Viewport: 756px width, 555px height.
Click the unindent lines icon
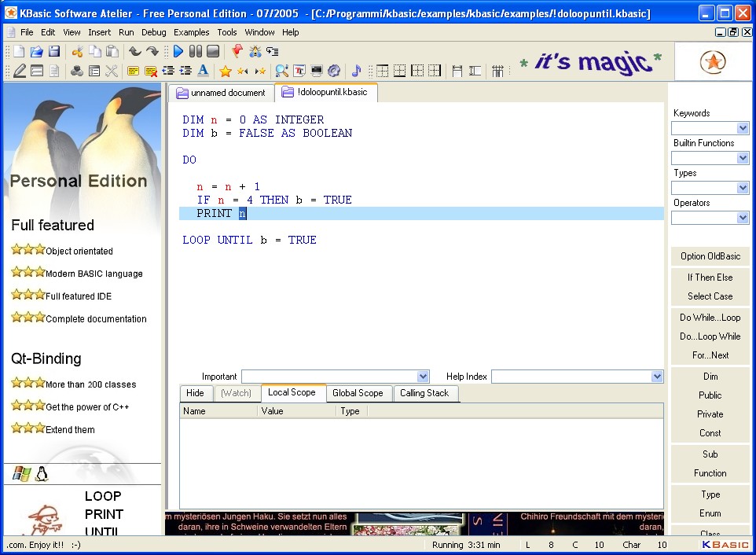168,71
